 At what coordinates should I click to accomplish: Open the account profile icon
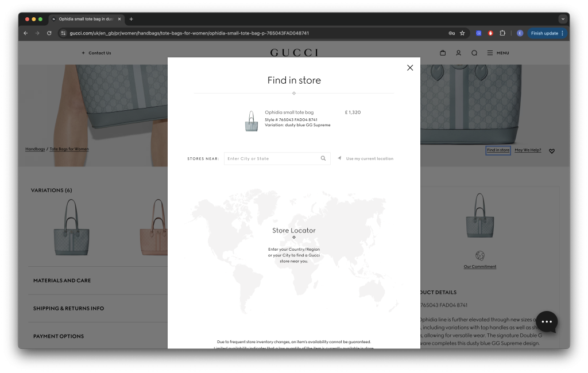tap(458, 53)
